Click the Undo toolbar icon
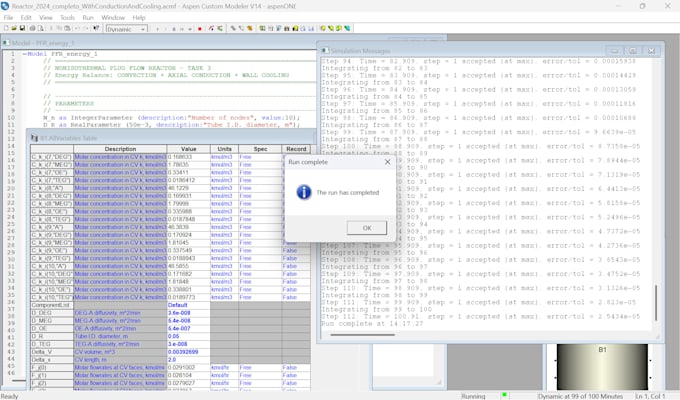The width and height of the screenshot is (680, 400). point(77,28)
